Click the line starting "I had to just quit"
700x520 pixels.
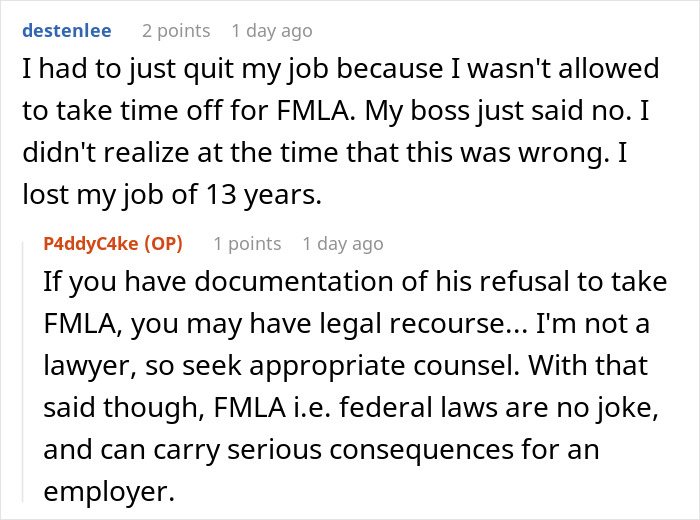[x=340, y=70]
